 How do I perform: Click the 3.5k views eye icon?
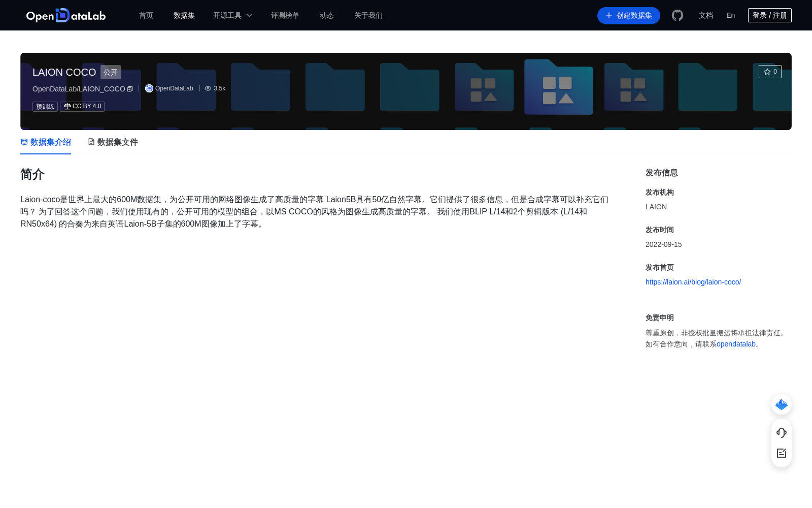point(208,88)
